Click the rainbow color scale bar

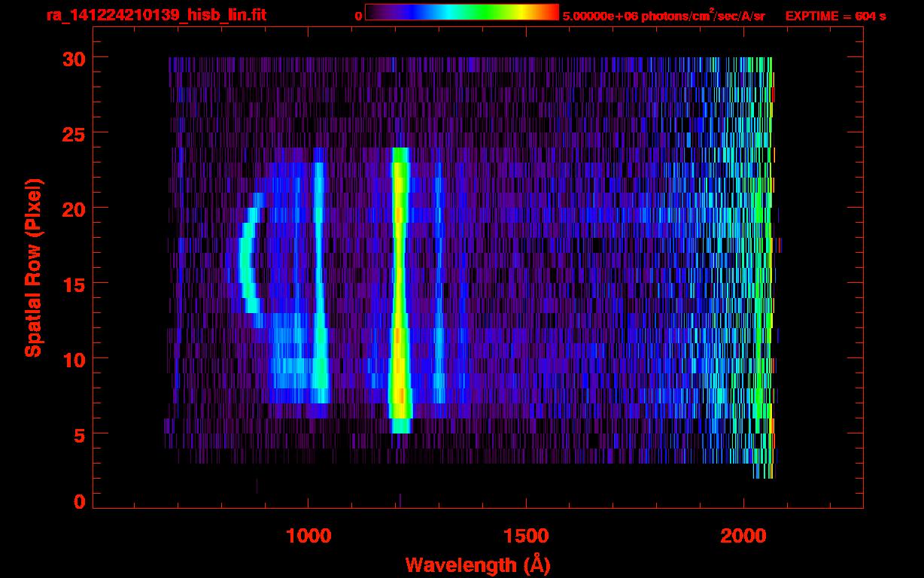click(462, 12)
